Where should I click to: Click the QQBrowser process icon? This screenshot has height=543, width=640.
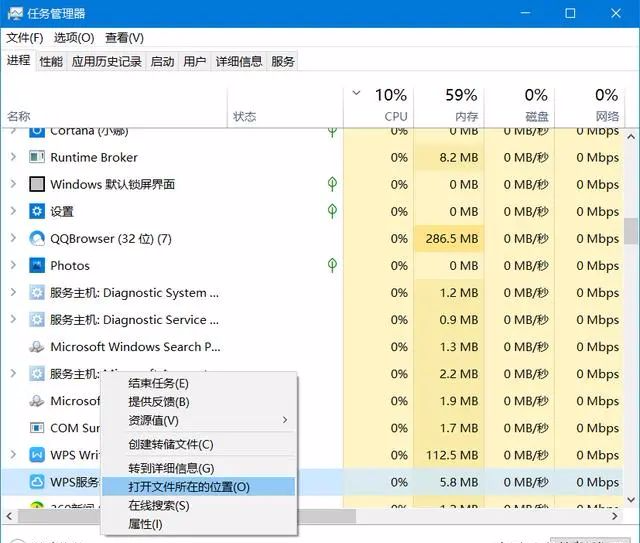(37, 238)
